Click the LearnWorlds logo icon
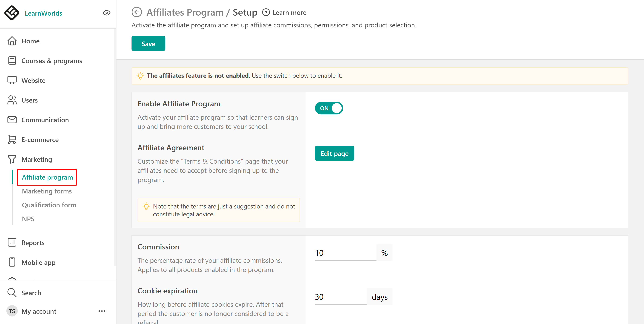Screen dimensions: 644x324 tap(11, 13)
